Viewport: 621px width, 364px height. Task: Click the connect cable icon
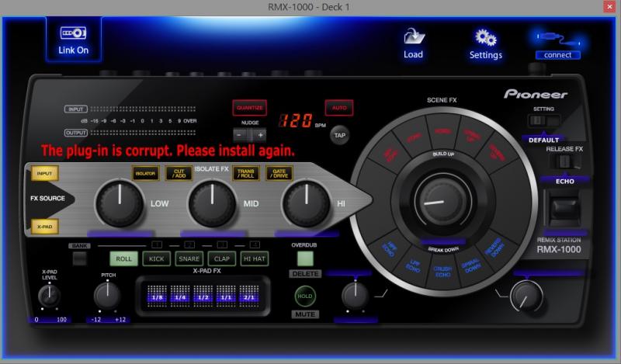[x=558, y=39]
